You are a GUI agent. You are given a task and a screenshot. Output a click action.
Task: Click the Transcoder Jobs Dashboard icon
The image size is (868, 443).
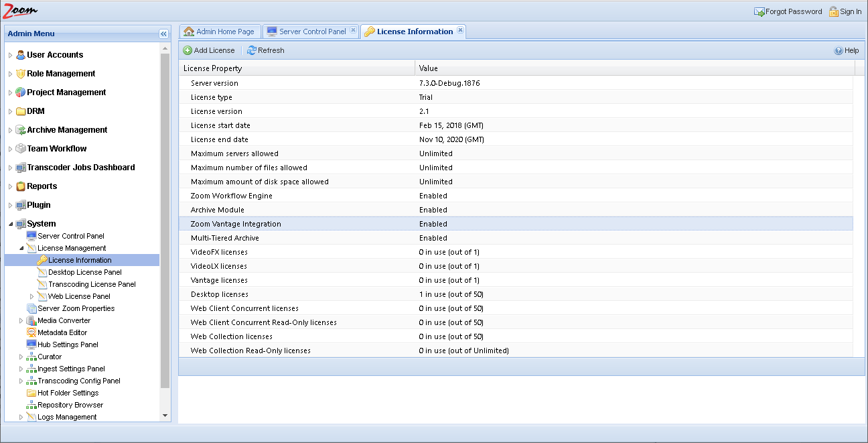pyautogui.click(x=21, y=168)
